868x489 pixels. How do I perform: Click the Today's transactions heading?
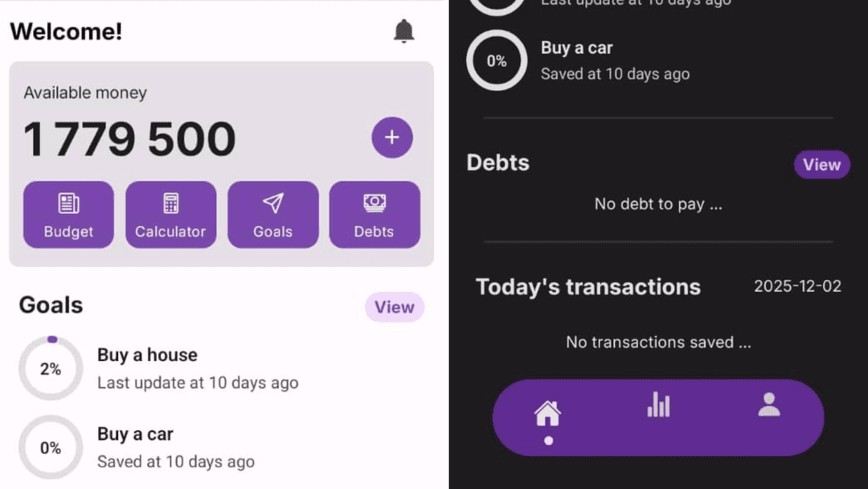(588, 287)
